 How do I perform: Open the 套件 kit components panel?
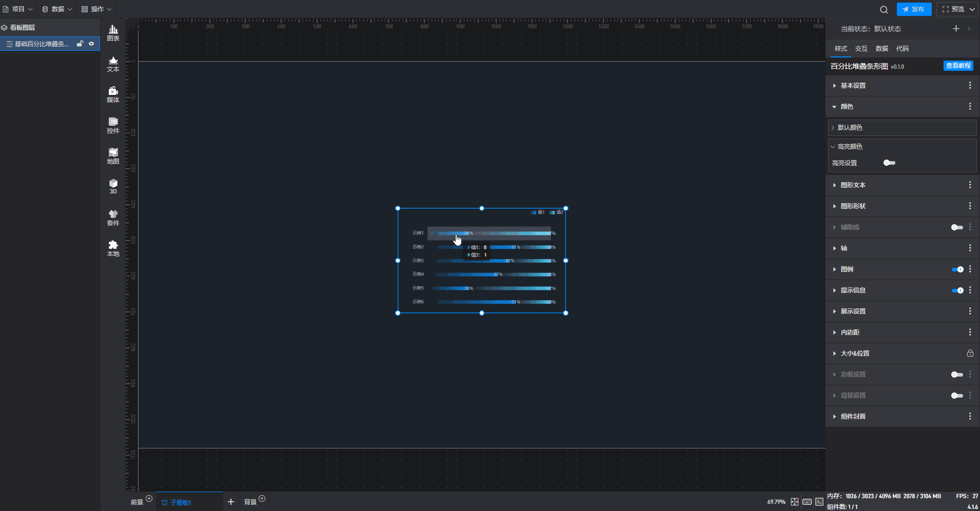click(113, 218)
